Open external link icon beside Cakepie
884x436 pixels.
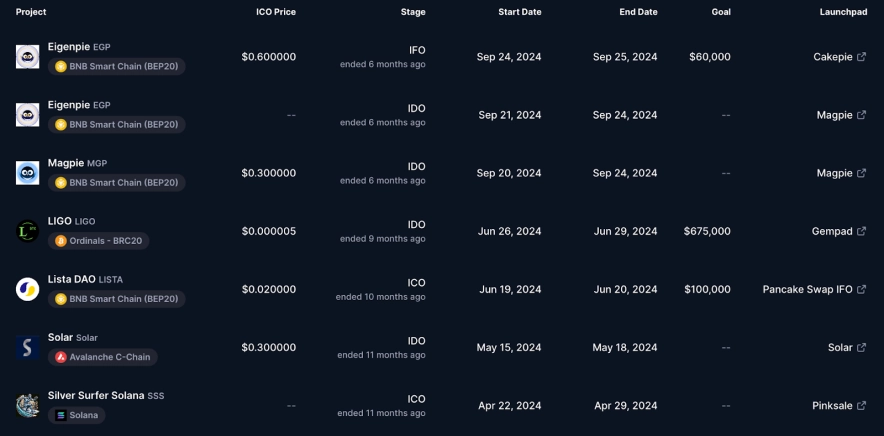click(x=862, y=57)
